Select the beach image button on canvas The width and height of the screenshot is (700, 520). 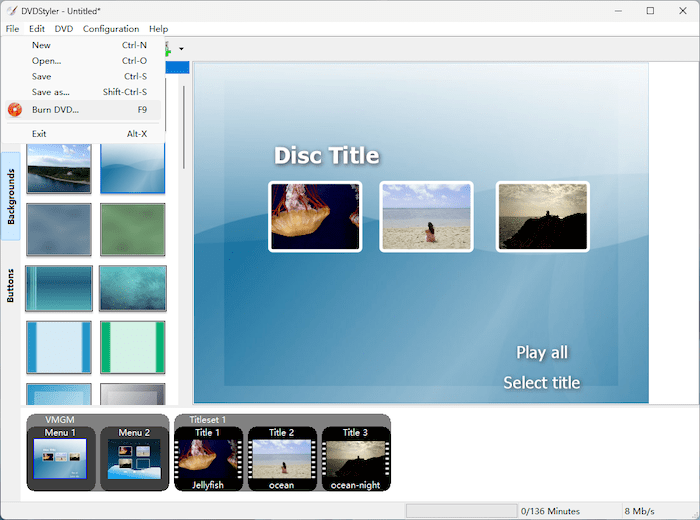pyautogui.click(x=426, y=217)
